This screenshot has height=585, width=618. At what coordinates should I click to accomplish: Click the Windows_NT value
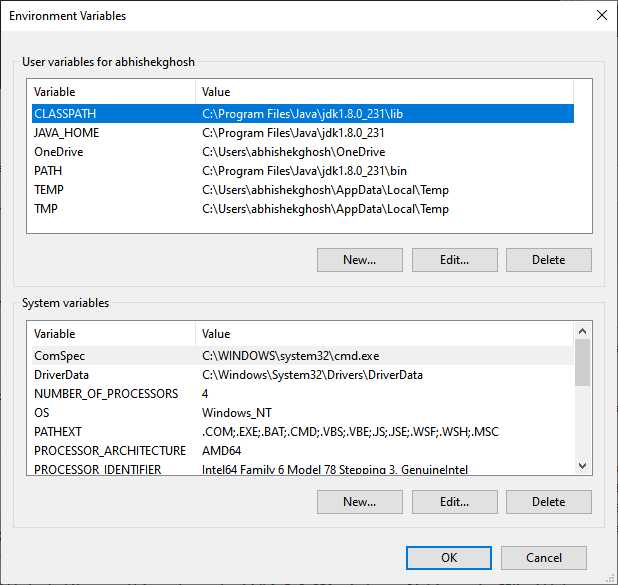pyautogui.click(x=236, y=412)
